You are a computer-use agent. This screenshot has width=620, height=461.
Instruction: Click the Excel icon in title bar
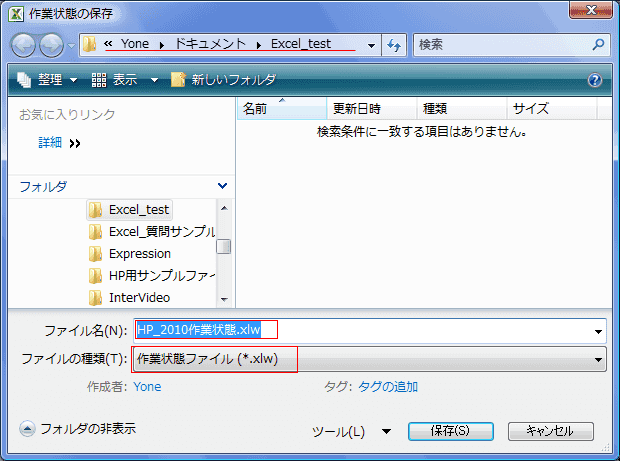15,13
